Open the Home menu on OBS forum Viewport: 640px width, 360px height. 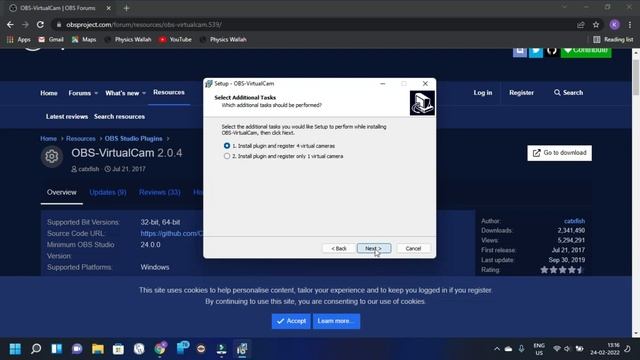coord(49,93)
